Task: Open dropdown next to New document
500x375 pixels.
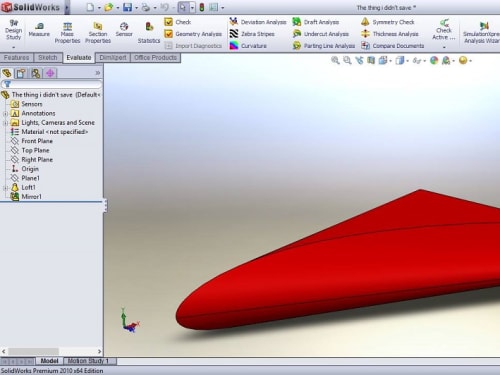Action: point(99,8)
